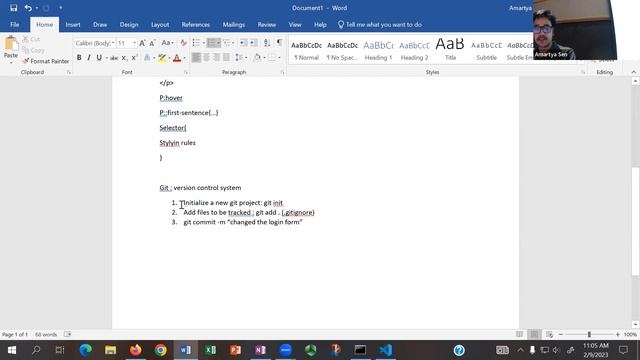
Task: Clear all formatting with eraser icon
Action: point(183,43)
